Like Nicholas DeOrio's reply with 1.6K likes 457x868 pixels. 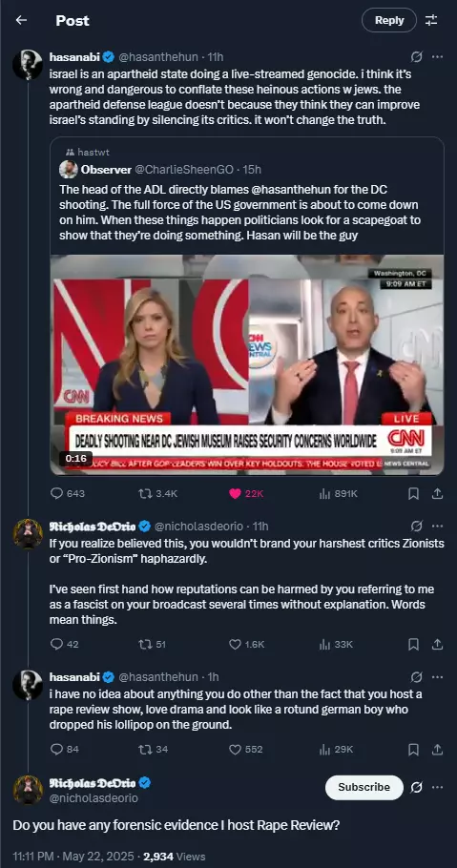(235, 645)
